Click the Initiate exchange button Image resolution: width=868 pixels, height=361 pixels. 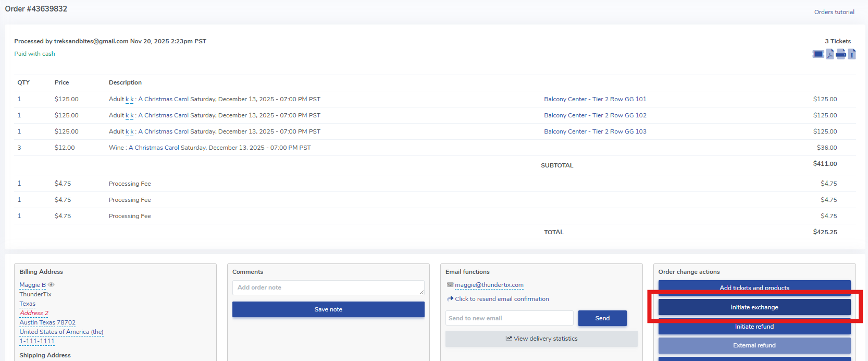754,307
